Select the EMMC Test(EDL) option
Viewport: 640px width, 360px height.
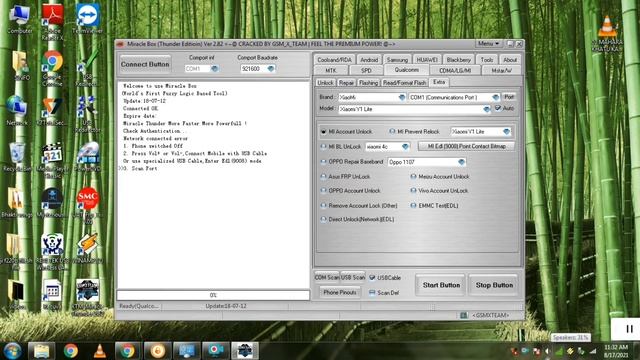413,205
